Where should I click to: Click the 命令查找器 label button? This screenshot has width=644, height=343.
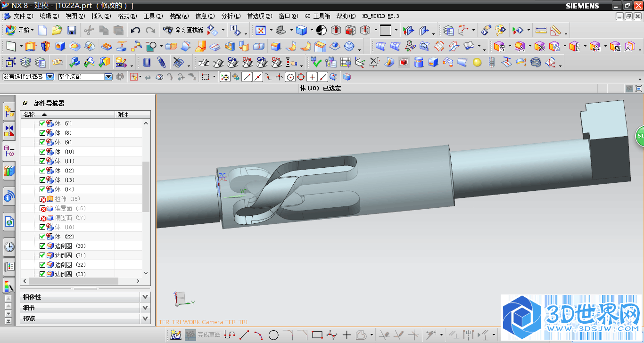tap(189, 30)
